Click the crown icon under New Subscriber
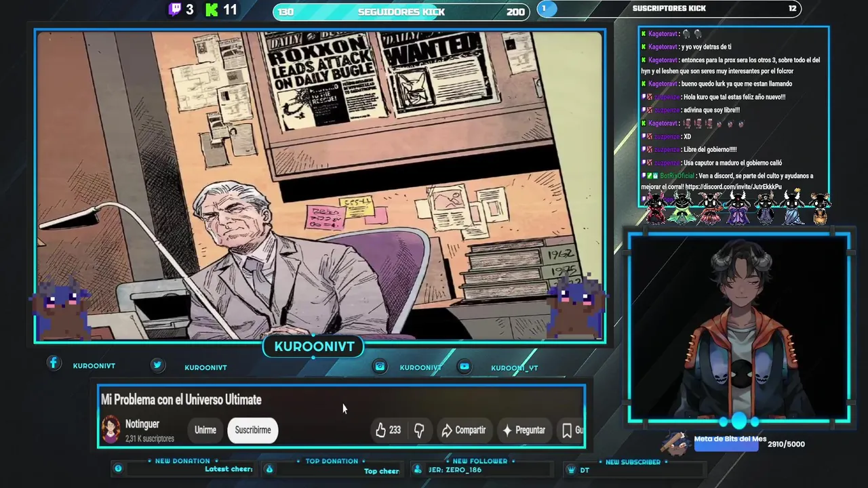Image resolution: width=868 pixels, height=488 pixels. pyautogui.click(x=570, y=470)
